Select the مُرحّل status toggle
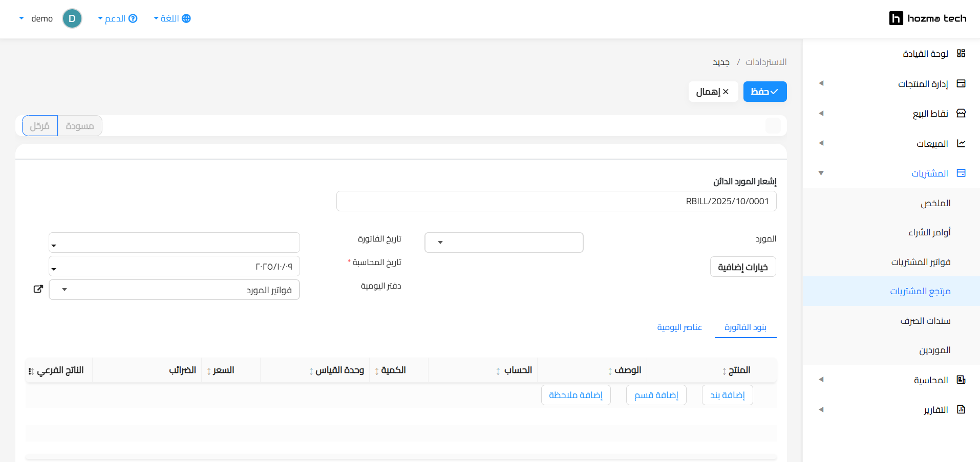This screenshot has width=980, height=462. click(40, 126)
